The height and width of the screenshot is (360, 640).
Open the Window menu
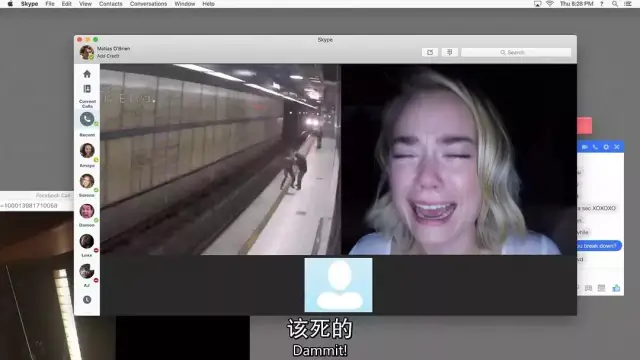click(185, 4)
